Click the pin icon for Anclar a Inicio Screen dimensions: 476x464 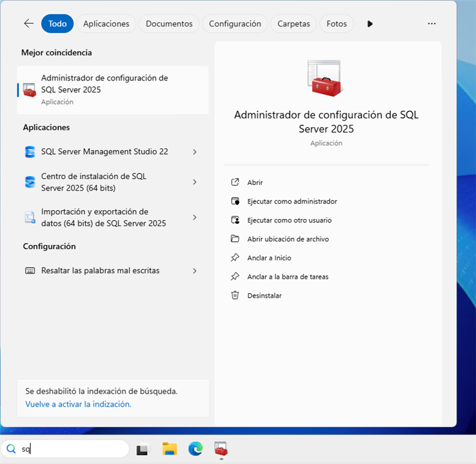click(235, 258)
